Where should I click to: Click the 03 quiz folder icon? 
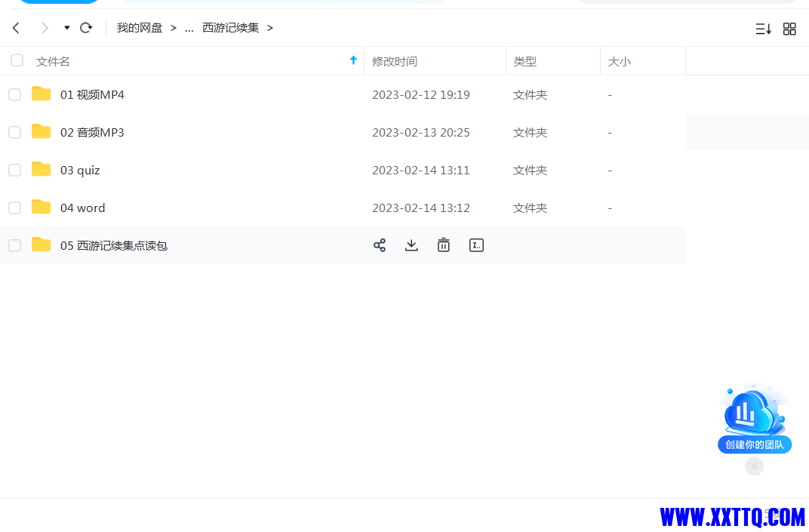(x=41, y=169)
